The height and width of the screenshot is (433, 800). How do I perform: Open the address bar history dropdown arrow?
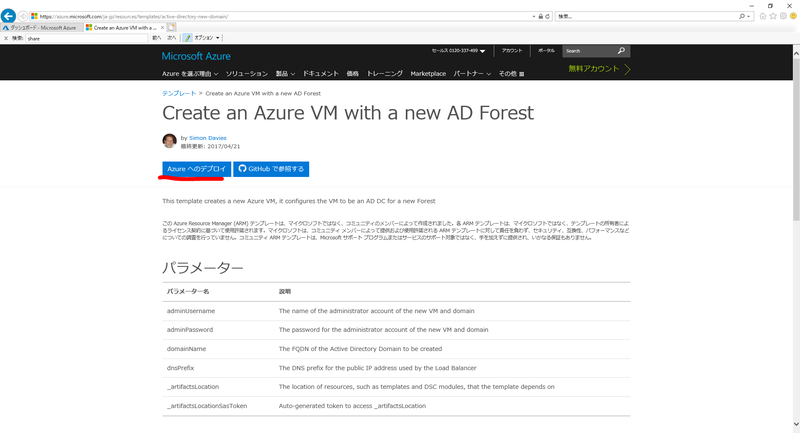point(534,16)
